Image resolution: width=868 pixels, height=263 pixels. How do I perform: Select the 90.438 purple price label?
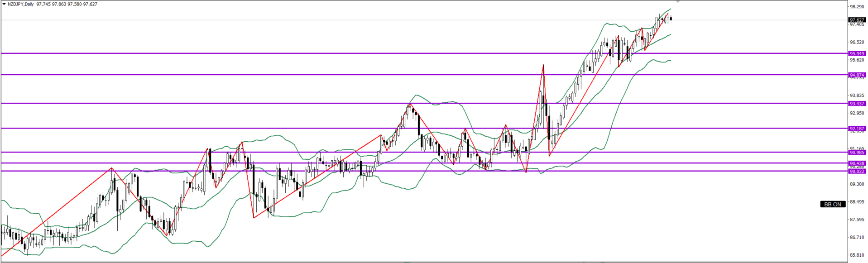(x=857, y=163)
